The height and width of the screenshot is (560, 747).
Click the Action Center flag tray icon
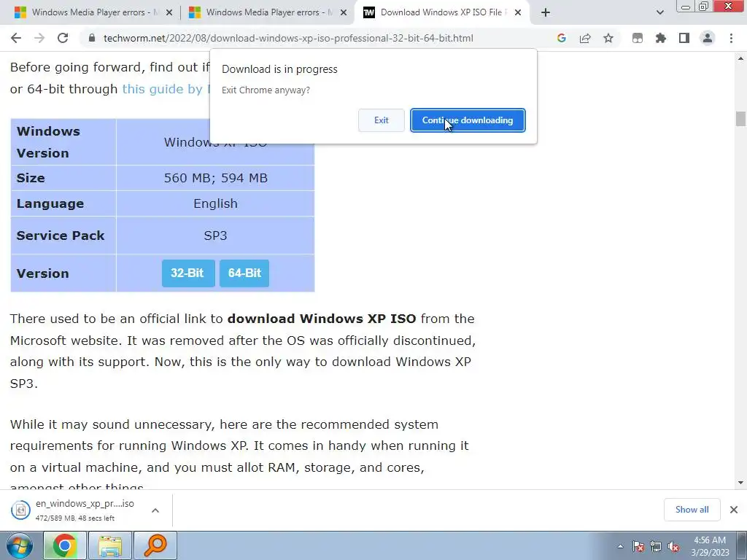(x=638, y=547)
